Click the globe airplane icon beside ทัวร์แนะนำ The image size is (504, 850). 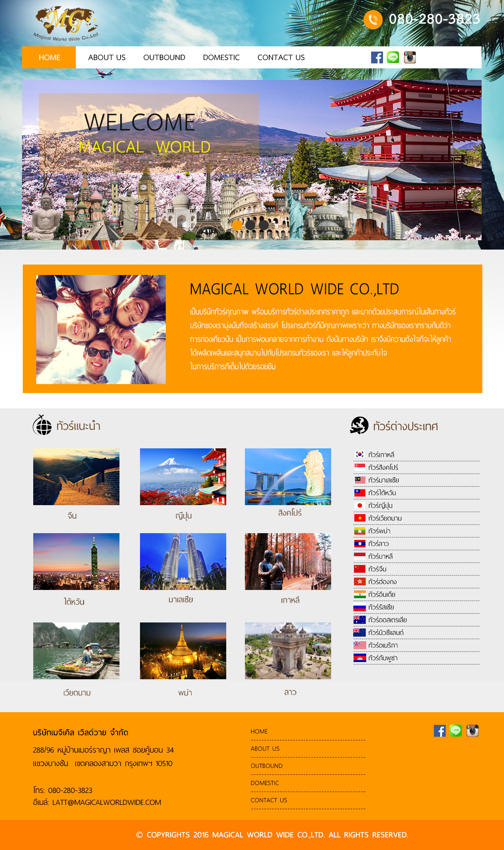42,425
